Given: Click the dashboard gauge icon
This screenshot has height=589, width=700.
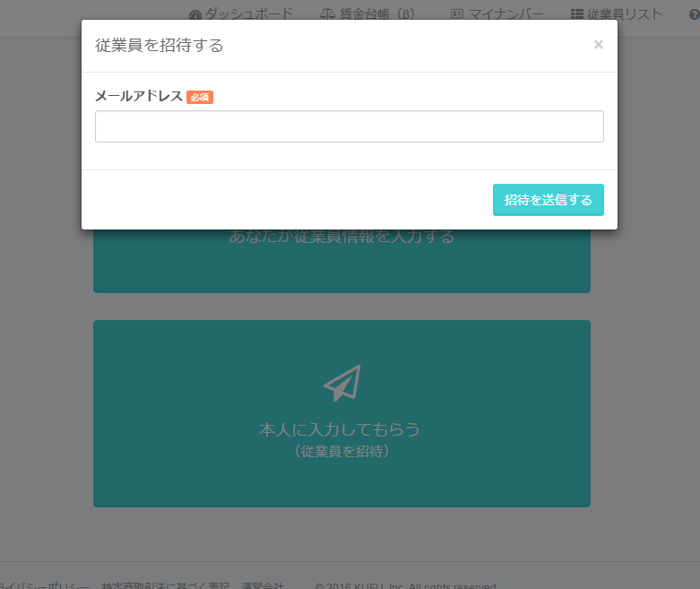Looking at the screenshot, I should pos(195,15).
